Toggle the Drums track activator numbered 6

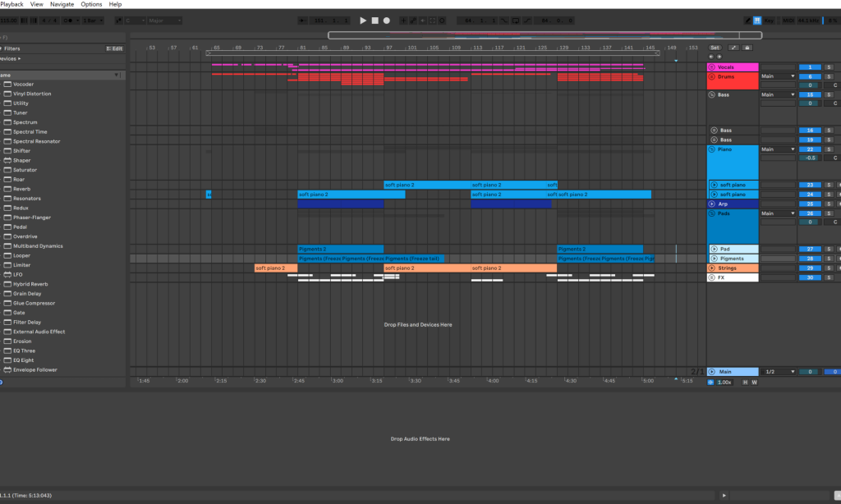click(809, 76)
